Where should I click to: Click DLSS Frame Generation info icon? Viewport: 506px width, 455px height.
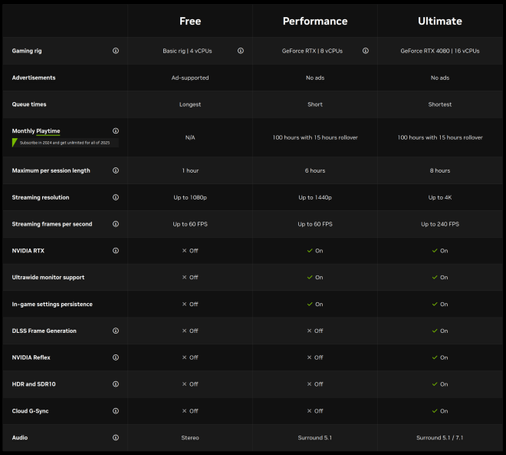pos(116,331)
